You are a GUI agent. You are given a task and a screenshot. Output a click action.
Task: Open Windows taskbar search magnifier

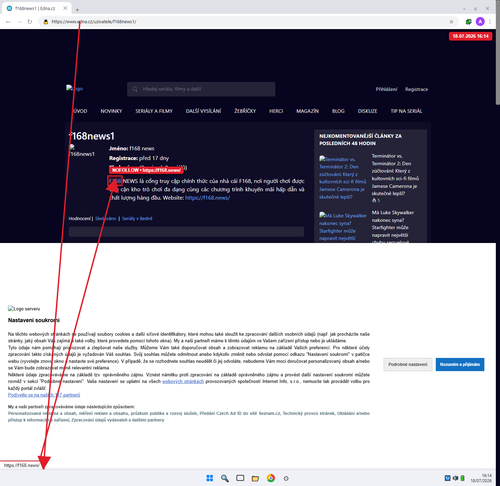tap(225, 478)
